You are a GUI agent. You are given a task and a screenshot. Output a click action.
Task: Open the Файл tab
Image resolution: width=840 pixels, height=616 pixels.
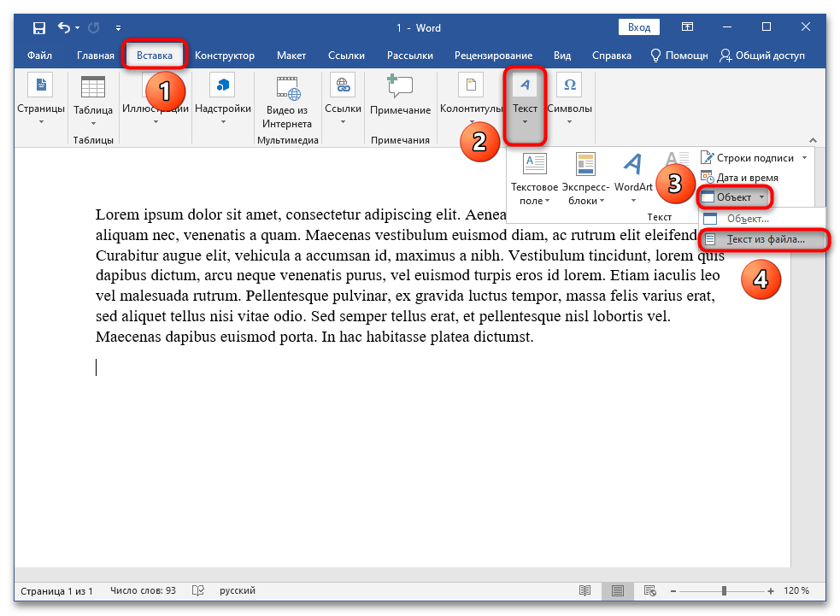tap(39, 56)
